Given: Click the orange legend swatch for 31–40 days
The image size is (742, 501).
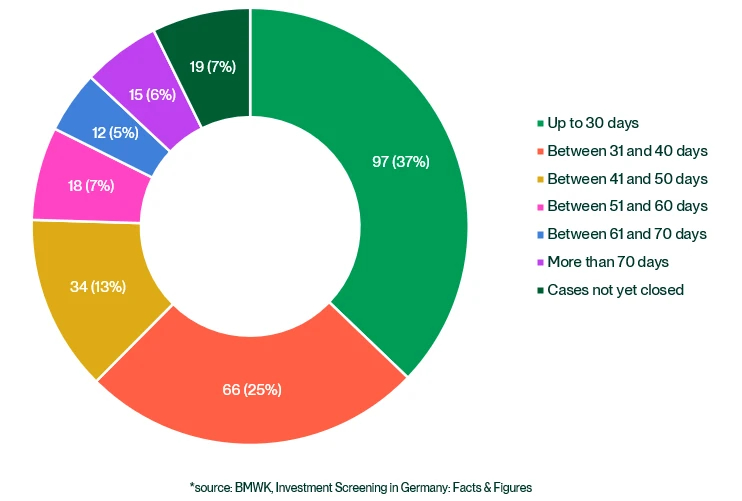Looking at the screenshot, I should [541, 151].
